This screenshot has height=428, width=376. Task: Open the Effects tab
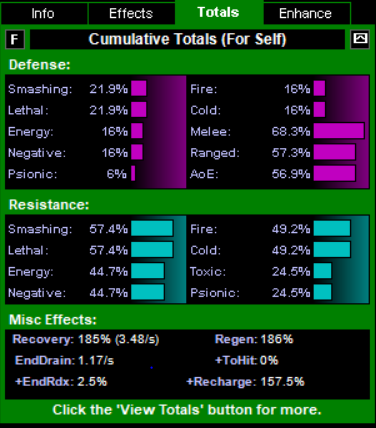131,14
